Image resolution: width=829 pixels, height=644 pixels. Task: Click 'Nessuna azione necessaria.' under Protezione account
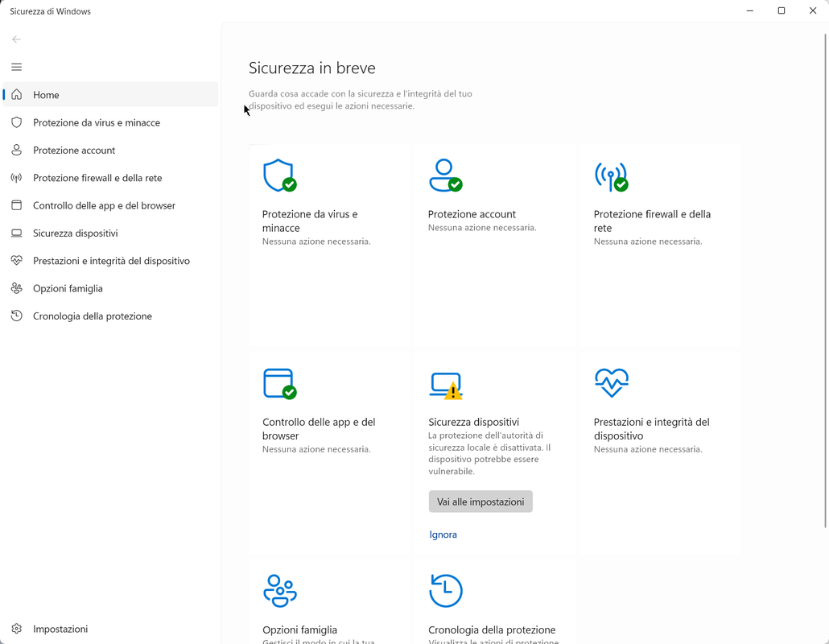coord(482,227)
